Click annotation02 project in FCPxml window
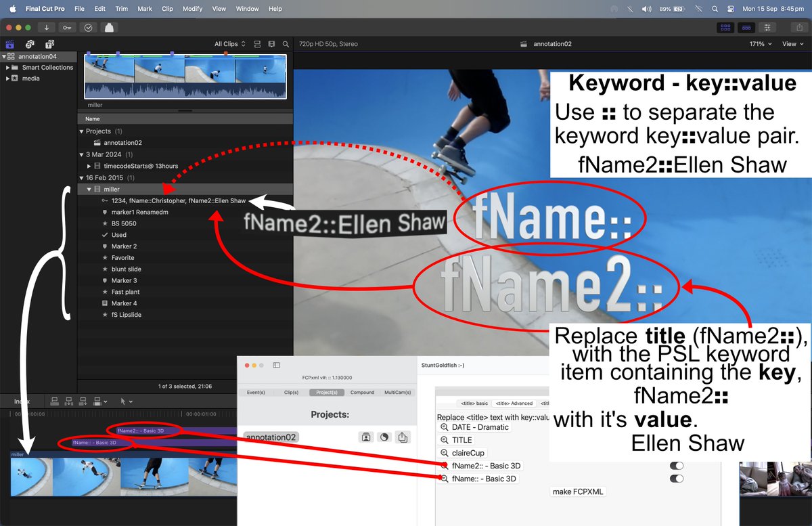 [x=271, y=437]
